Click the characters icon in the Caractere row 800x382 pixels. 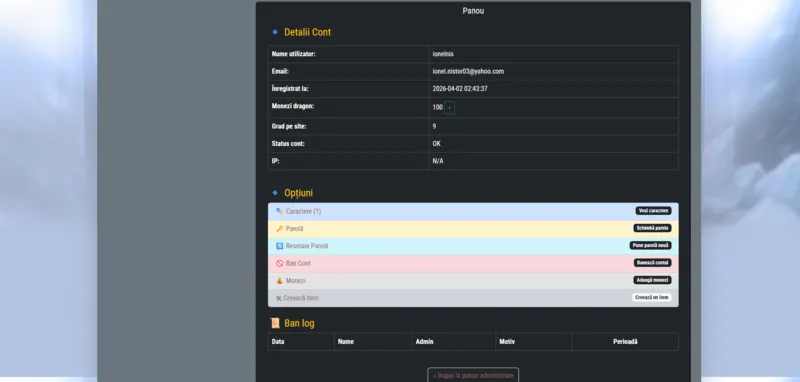(x=279, y=211)
